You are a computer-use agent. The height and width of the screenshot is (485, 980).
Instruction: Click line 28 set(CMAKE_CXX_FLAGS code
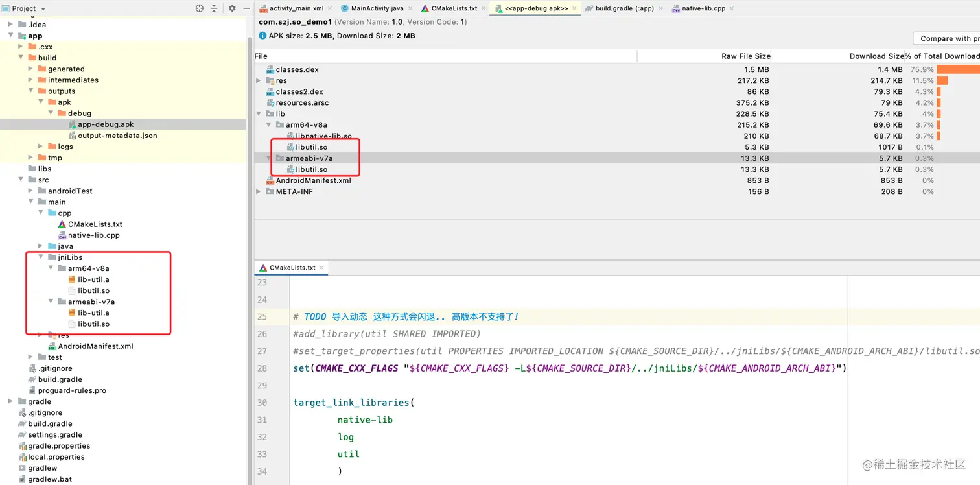(570, 368)
